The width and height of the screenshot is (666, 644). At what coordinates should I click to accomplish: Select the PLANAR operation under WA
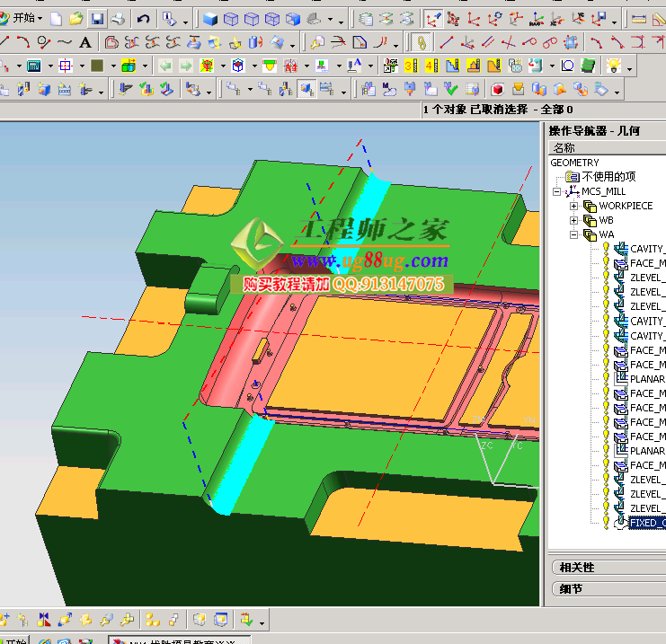[x=647, y=378]
